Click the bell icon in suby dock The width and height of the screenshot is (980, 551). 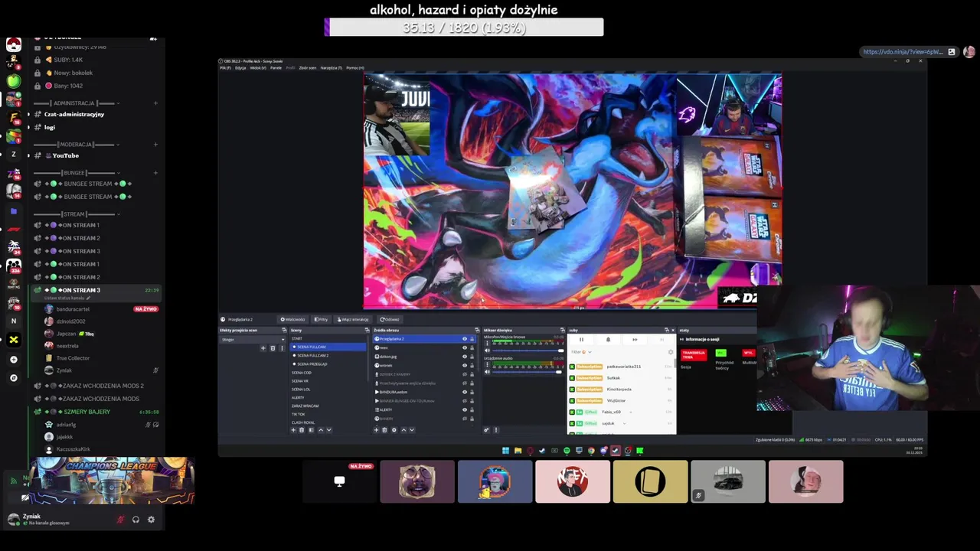pyautogui.click(x=608, y=340)
